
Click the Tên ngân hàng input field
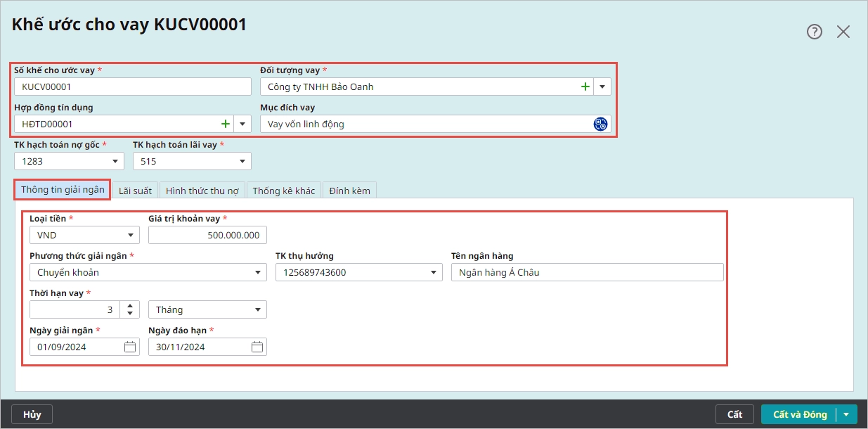(x=587, y=272)
